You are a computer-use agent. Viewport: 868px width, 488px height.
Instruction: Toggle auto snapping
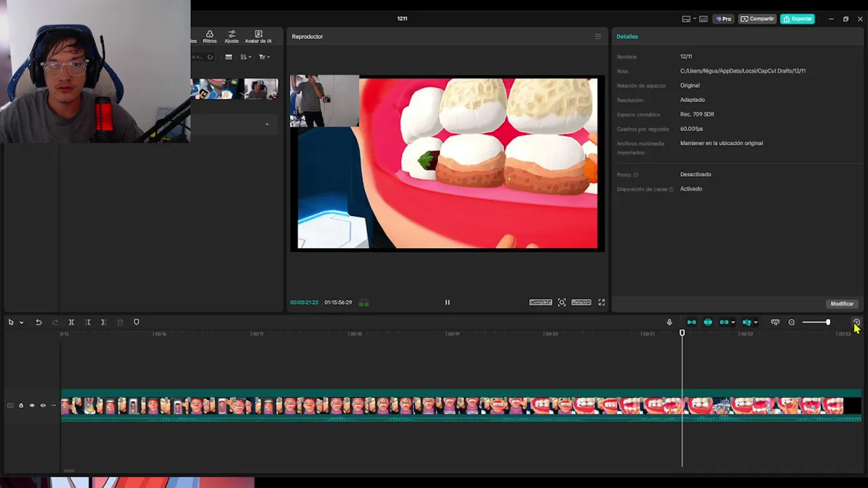click(x=707, y=322)
